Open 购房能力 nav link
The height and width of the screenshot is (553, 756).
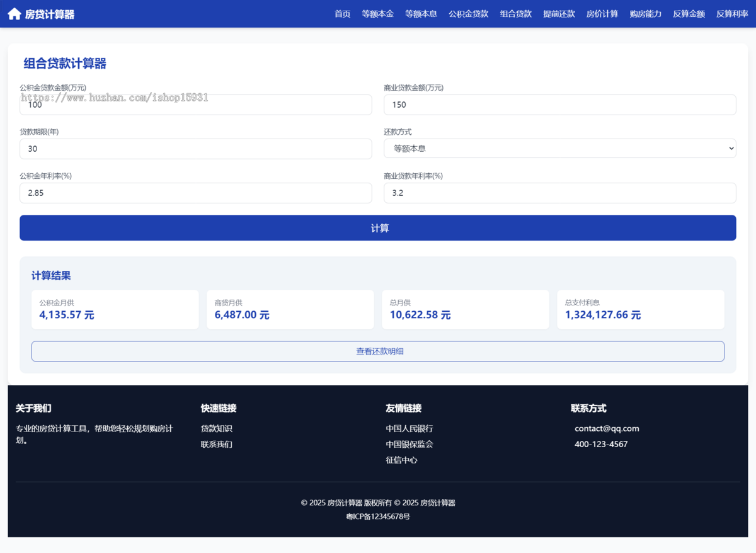(x=646, y=14)
